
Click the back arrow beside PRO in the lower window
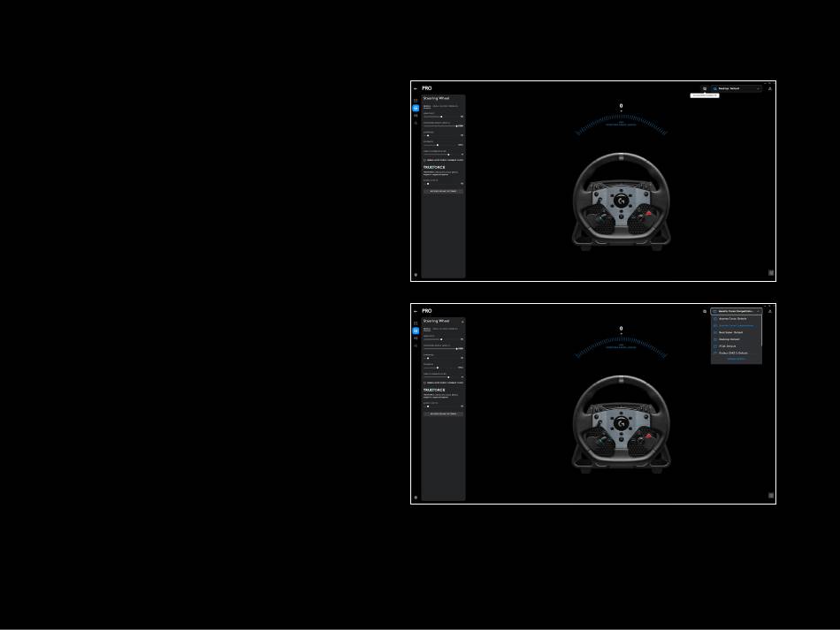(x=416, y=312)
